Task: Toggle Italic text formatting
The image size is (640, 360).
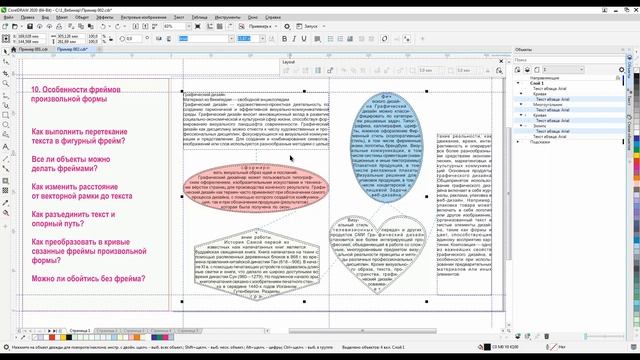Action: pos(294,39)
